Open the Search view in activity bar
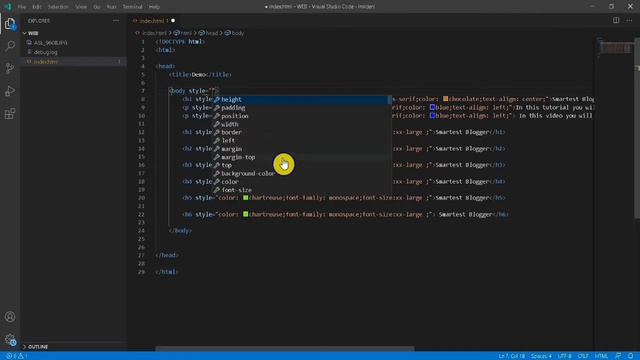 pyautogui.click(x=10, y=45)
